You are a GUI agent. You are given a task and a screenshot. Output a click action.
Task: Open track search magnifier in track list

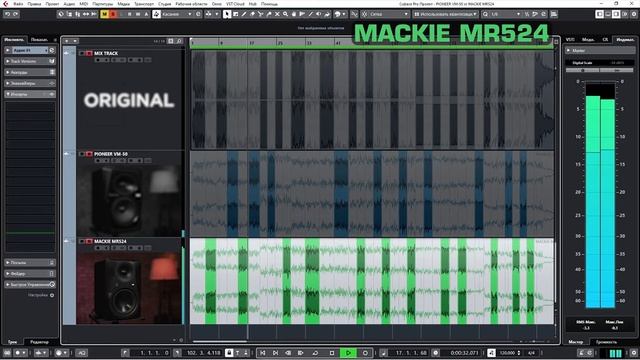[179, 41]
